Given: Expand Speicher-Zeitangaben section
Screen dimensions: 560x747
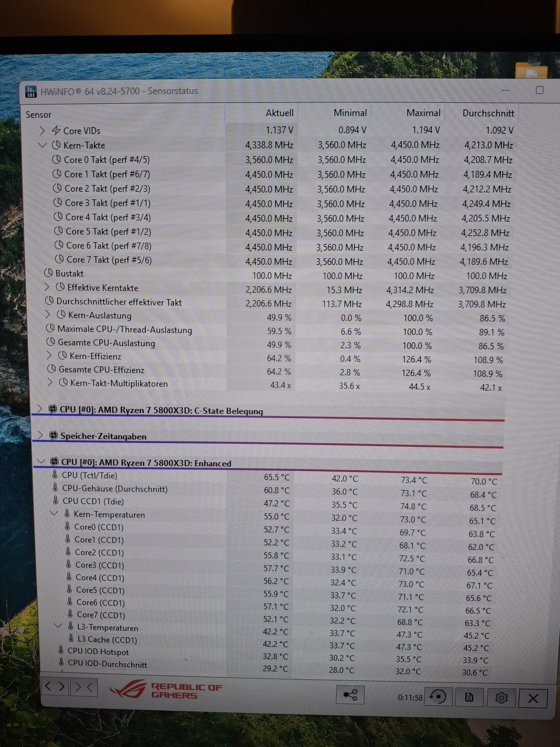Looking at the screenshot, I should point(40,435).
